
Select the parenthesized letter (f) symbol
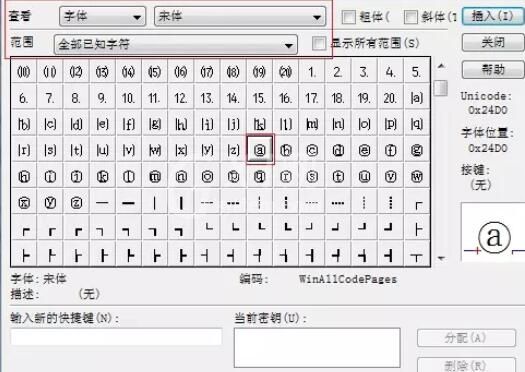129,124
